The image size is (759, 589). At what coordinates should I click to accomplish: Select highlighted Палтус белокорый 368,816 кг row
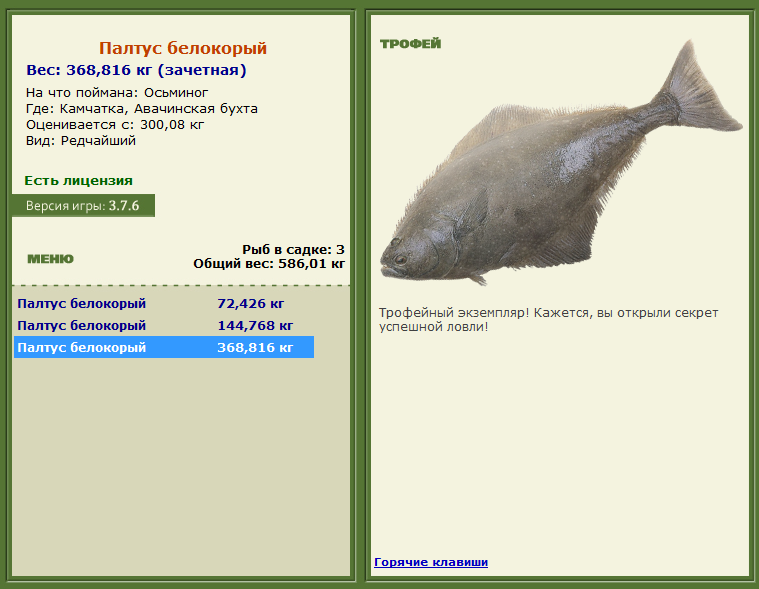click(164, 347)
